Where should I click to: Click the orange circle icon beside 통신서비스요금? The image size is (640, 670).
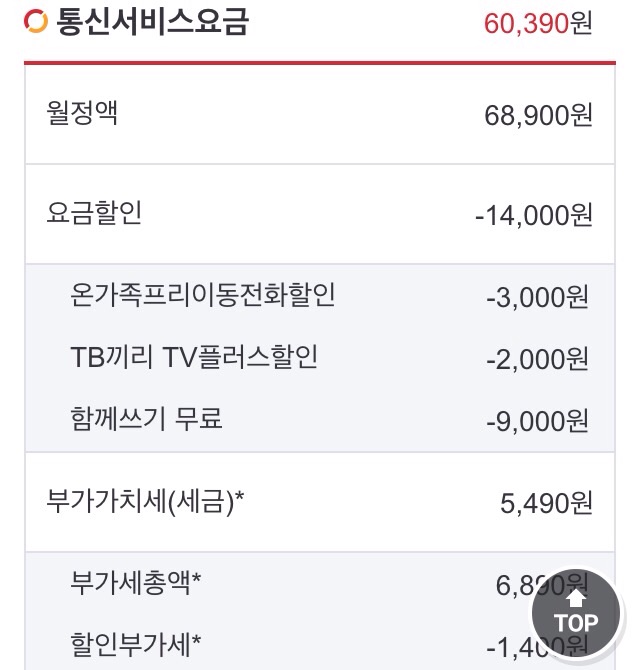click(35, 21)
